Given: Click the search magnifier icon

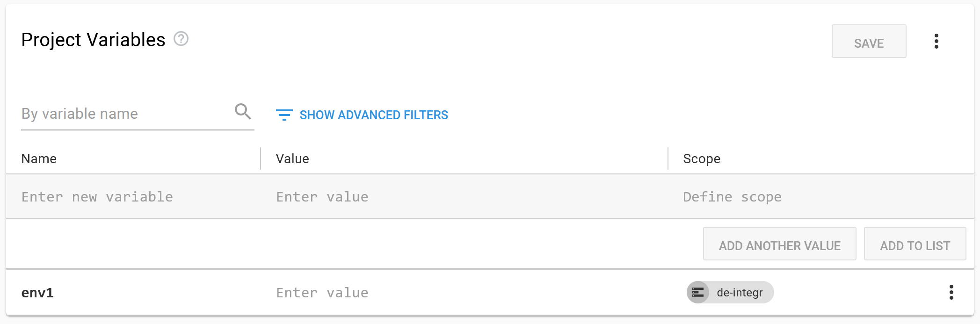Looking at the screenshot, I should point(242,112).
